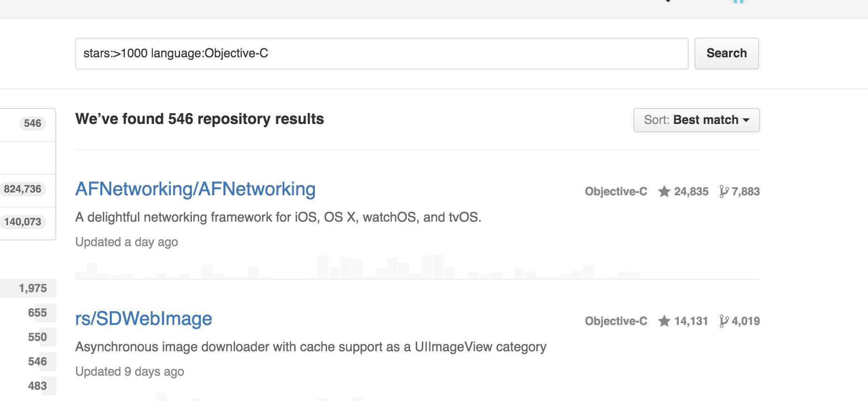Open the AFNetworking/AFNetworking repository link
The image size is (868, 401).
195,189
